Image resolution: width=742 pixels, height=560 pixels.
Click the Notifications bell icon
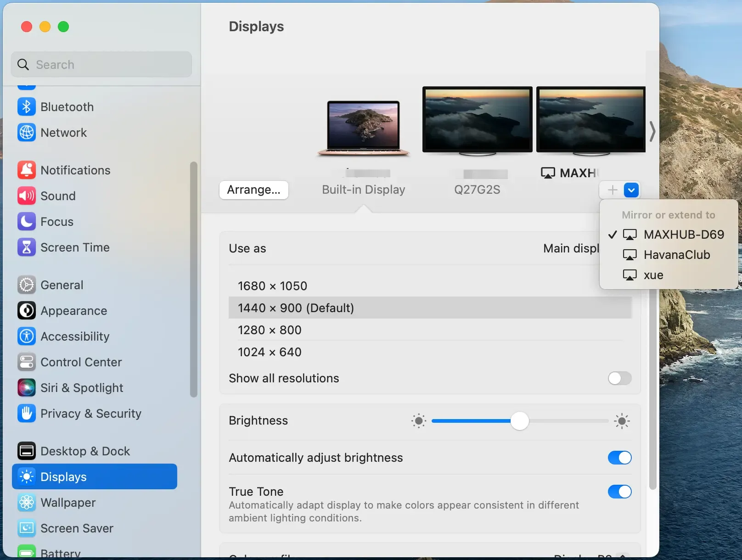pos(27,170)
